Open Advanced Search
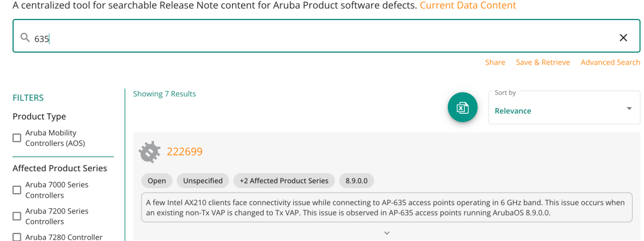The height and width of the screenshot is (241, 644). pos(610,62)
